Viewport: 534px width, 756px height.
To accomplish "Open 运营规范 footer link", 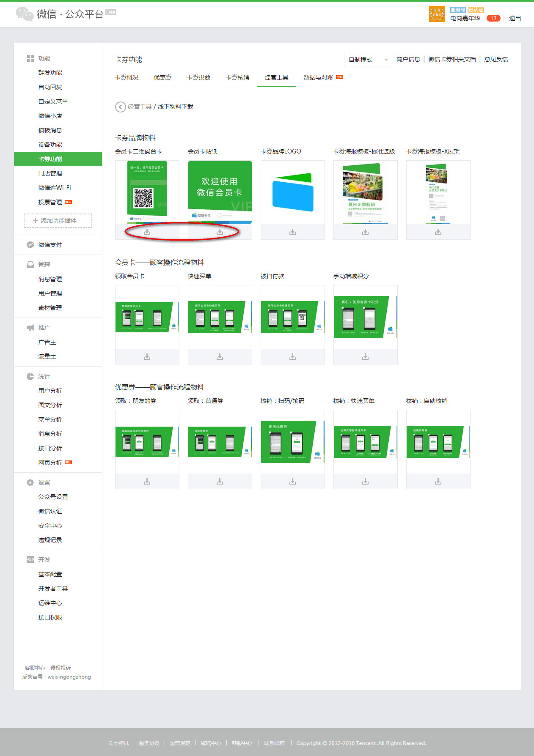I will coord(180,743).
